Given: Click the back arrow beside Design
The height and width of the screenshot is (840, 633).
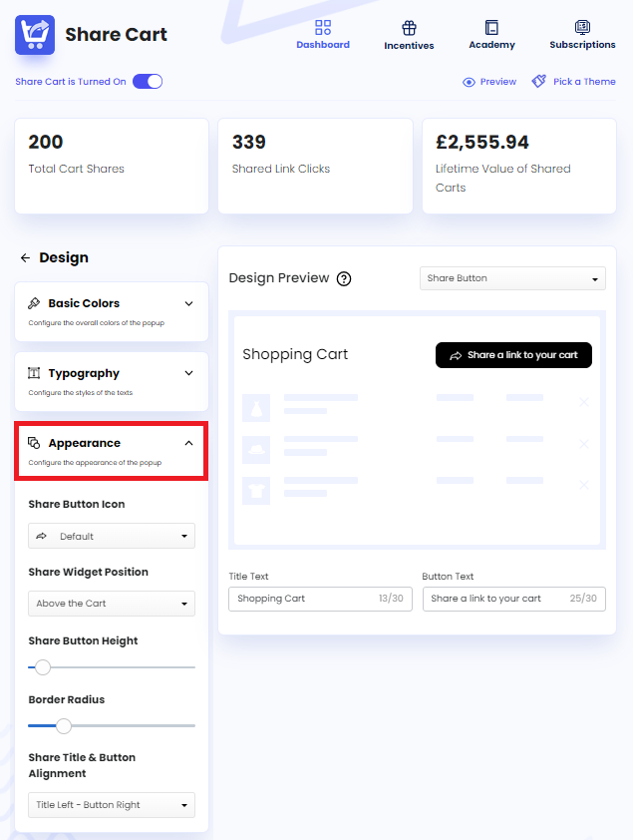Looking at the screenshot, I should point(25,257).
